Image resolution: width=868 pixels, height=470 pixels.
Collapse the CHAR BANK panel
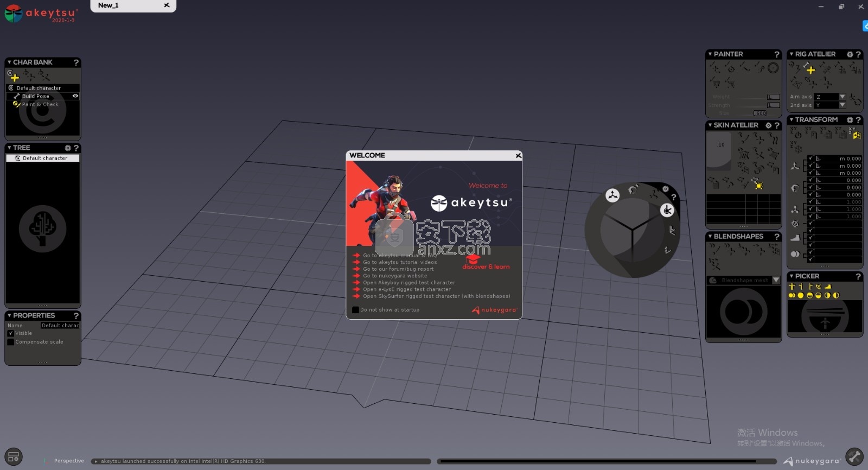click(9, 62)
